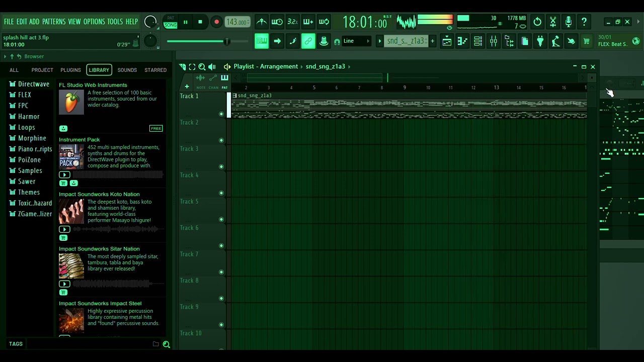
Task: Open the Line snap dropdown
Action: pyautogui.click(x=356, y=41)
